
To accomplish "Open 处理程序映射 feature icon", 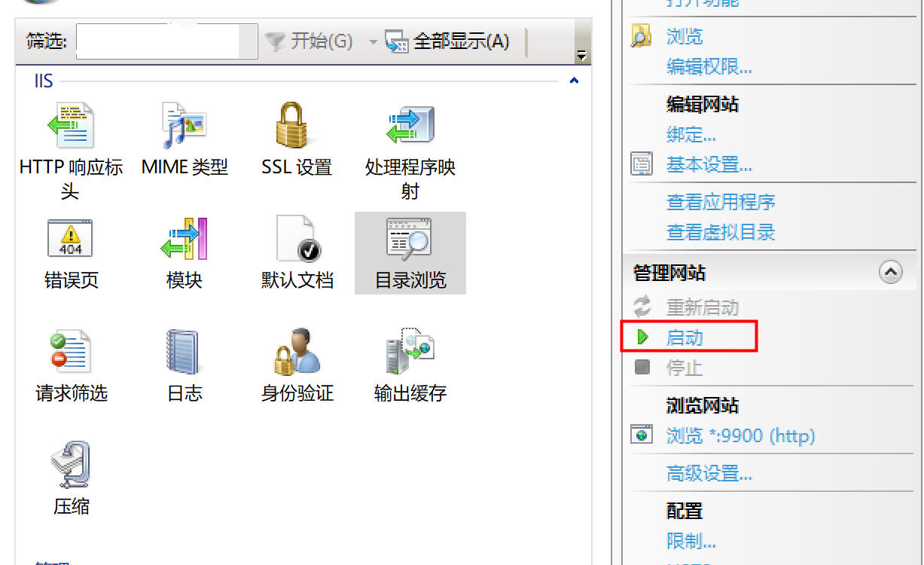I will pos(410,126).
